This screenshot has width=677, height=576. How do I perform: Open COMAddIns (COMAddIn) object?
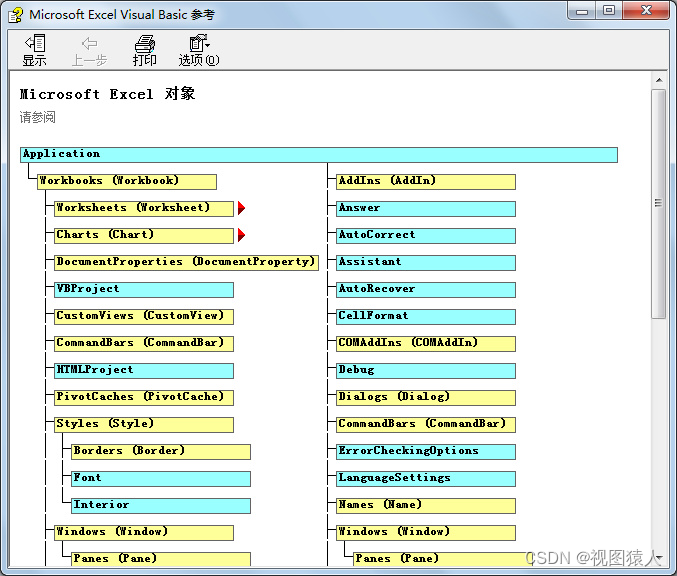(426, 344)
